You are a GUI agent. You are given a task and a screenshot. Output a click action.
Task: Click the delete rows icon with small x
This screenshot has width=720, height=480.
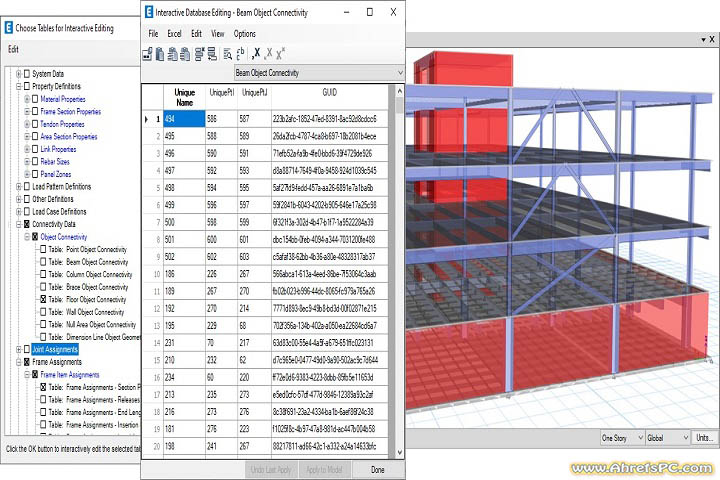click(199, 54)
